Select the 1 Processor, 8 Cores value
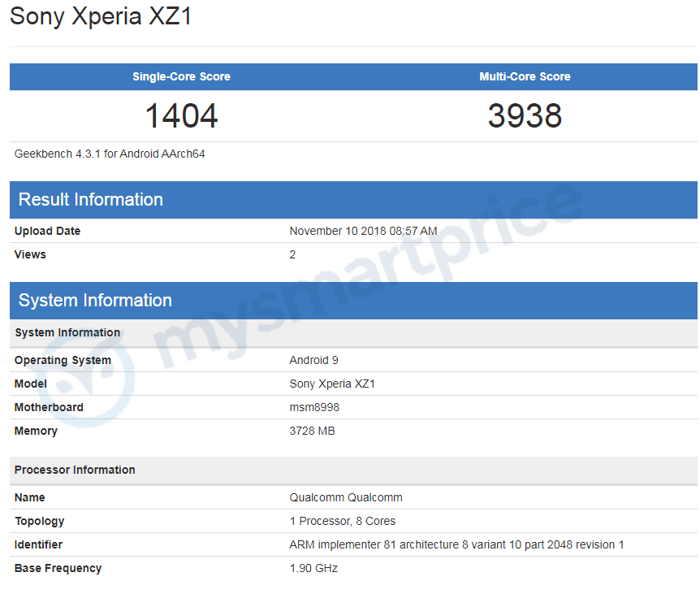 [x=343, y=521]
